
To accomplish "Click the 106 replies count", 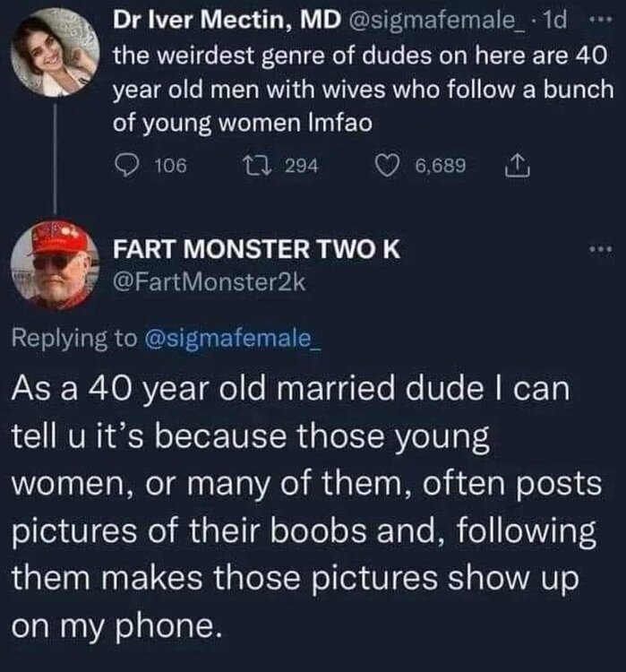I will tap(170, 166).
